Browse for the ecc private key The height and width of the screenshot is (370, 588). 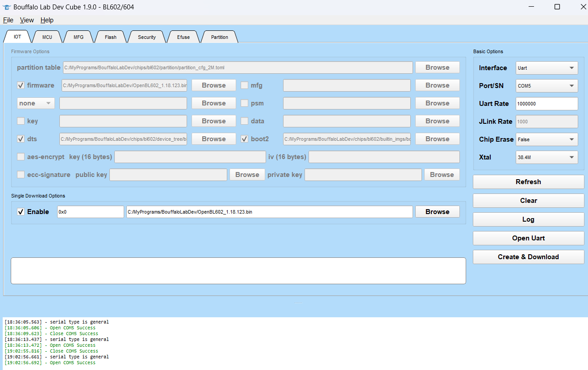coord(442,175)
